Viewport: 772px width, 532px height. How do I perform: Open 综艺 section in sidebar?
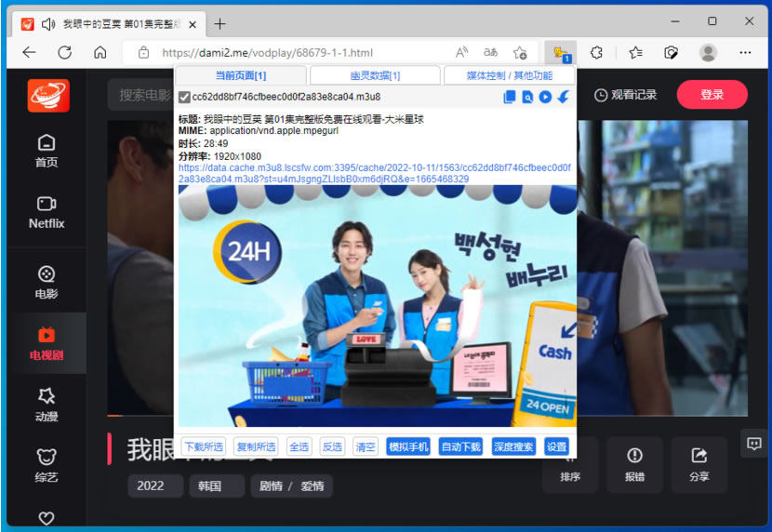(x=47, y=465)
